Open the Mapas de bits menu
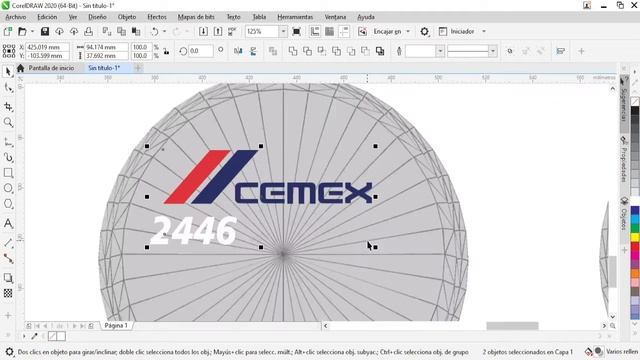 point(196,17)
